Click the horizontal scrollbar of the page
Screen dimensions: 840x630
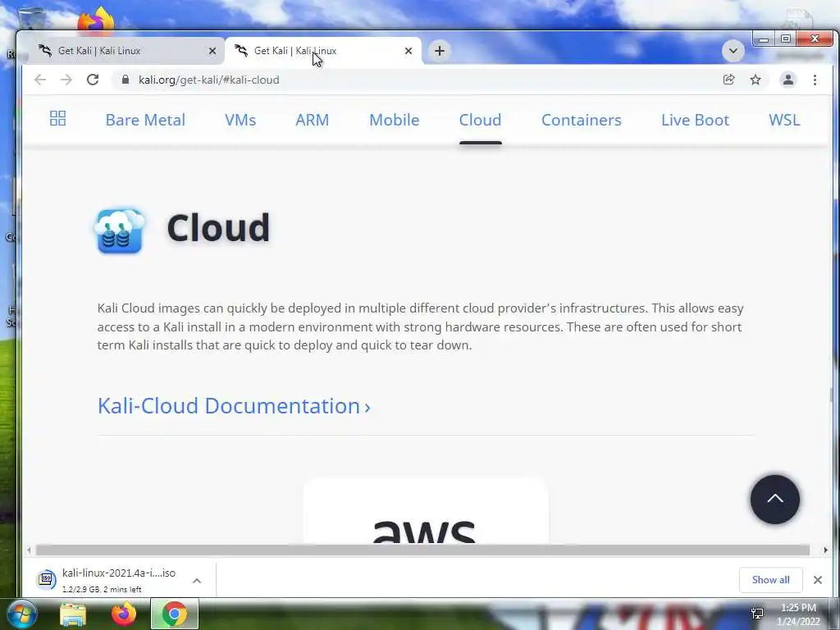422,550
